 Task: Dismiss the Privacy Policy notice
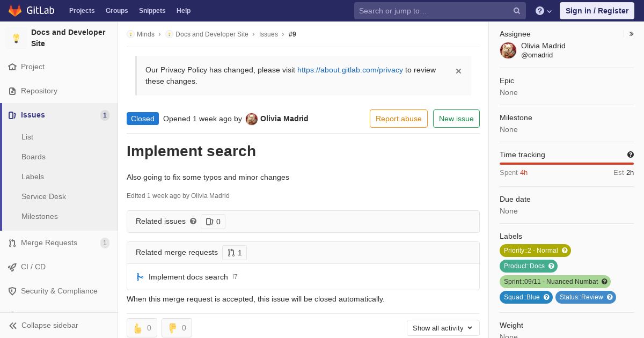458,71
